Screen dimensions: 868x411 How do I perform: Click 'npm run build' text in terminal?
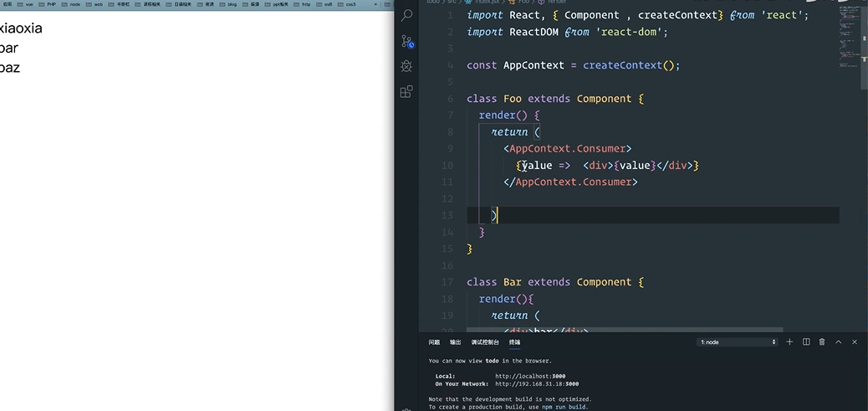[564, 407]
